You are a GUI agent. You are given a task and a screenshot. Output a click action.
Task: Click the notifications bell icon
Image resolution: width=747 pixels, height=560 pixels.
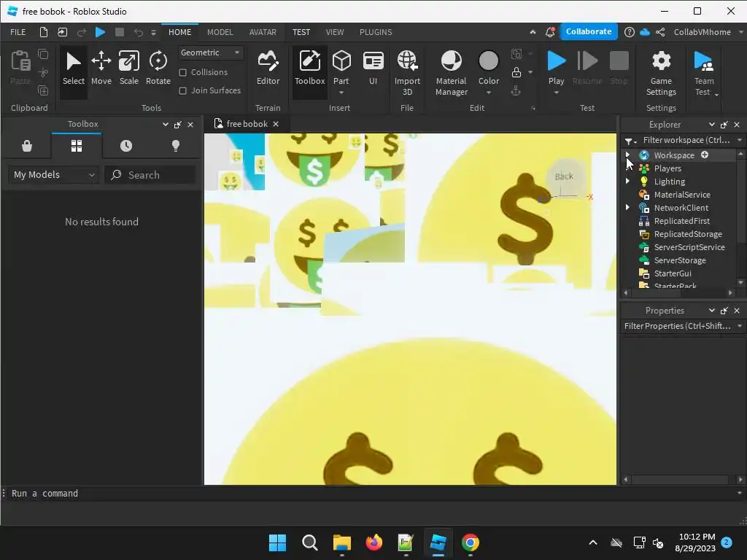550,32
